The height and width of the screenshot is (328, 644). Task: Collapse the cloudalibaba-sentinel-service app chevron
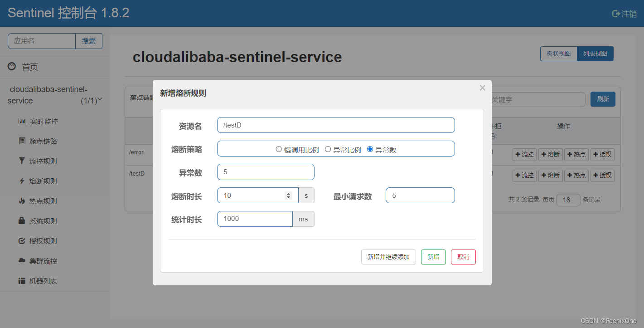(x=100, y=99)
